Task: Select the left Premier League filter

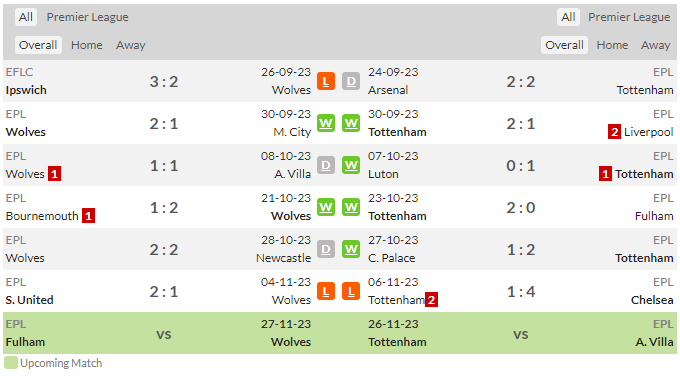Action: click(x=88, y=17)
